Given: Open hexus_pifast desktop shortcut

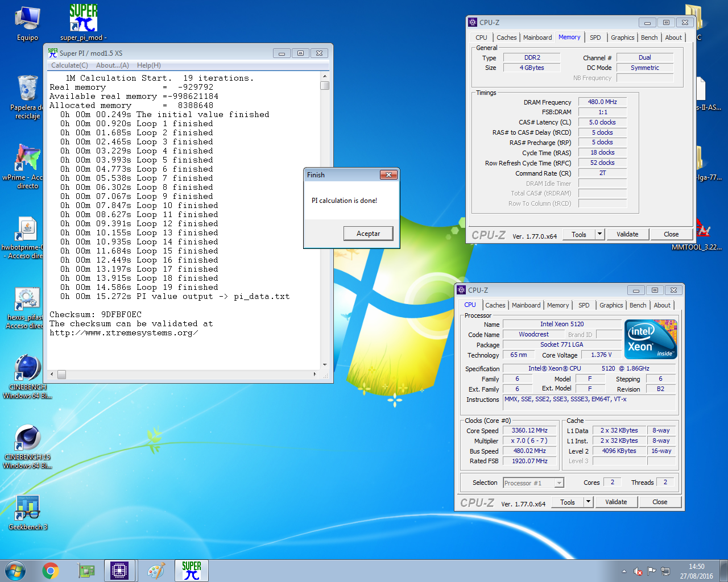Looking at the screenshot, I should (26, 308).
